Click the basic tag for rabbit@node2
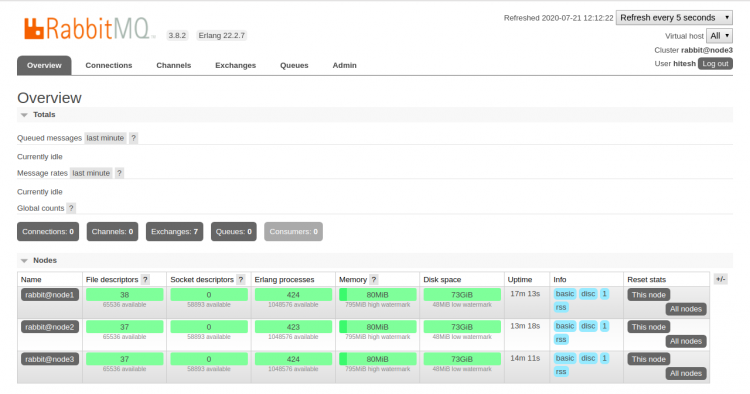Viewport: 750px width, 394px height. coord(565,326)
